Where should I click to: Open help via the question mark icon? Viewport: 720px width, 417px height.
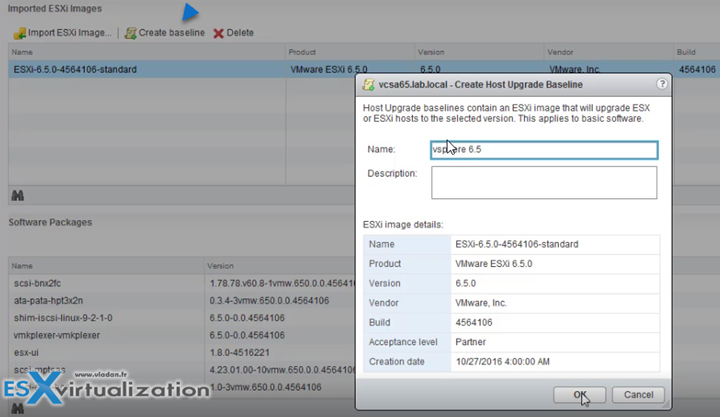(x=661, y=86)
